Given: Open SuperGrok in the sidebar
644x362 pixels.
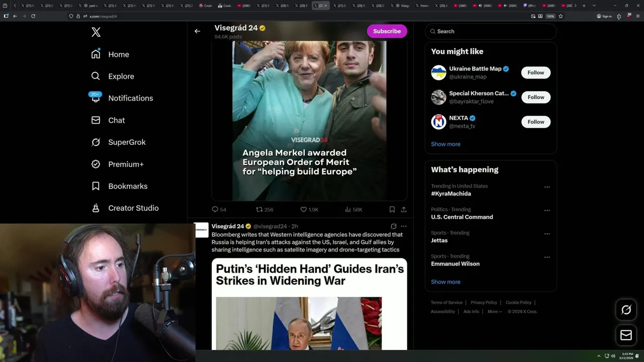Looking at the screenshot, I should 118,142.
